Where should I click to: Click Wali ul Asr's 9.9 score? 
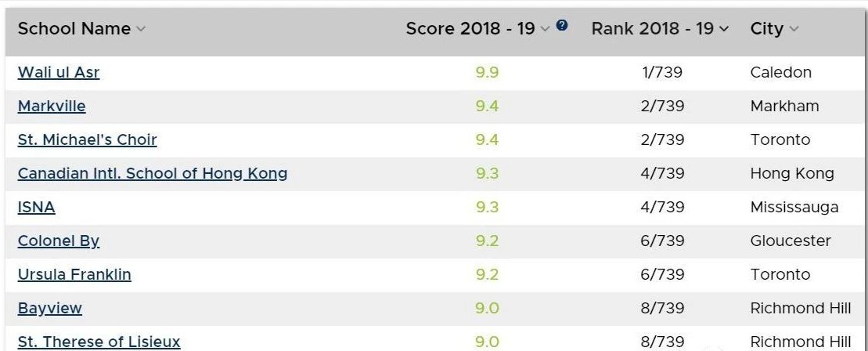[487, 72]
